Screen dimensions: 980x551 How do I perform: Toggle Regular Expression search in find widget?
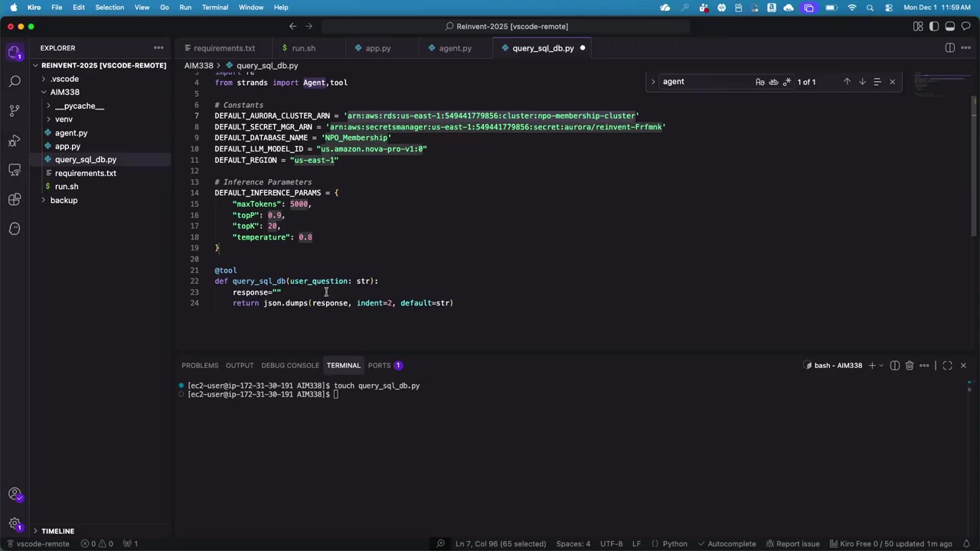pyautogui.click(x=787, y=81)
